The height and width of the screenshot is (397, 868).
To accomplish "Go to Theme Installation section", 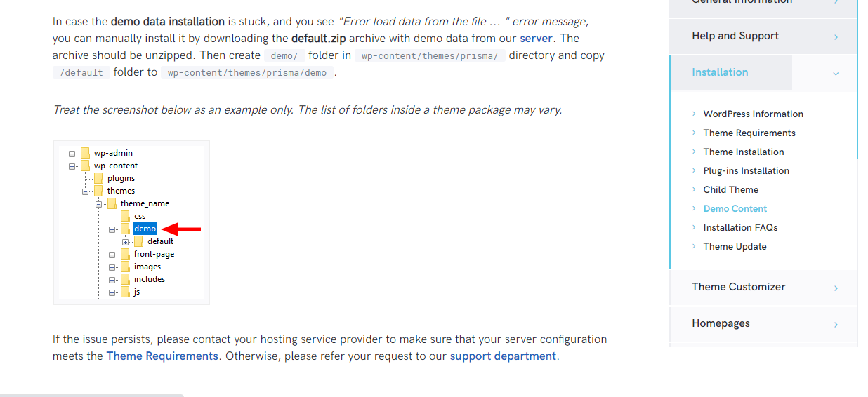I will pyautogui.click(x=744, y=152).
